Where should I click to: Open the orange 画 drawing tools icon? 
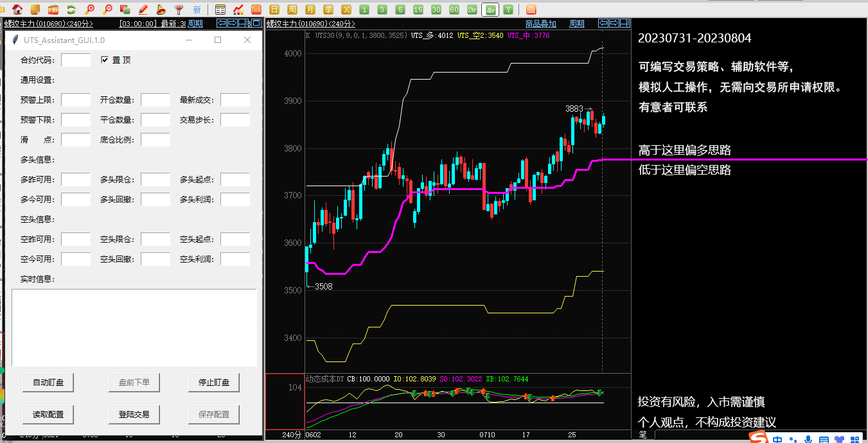point(531,9)
